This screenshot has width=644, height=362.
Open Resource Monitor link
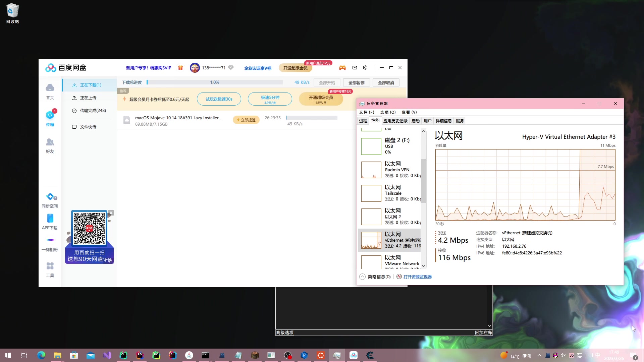click(x=417, y=277)
